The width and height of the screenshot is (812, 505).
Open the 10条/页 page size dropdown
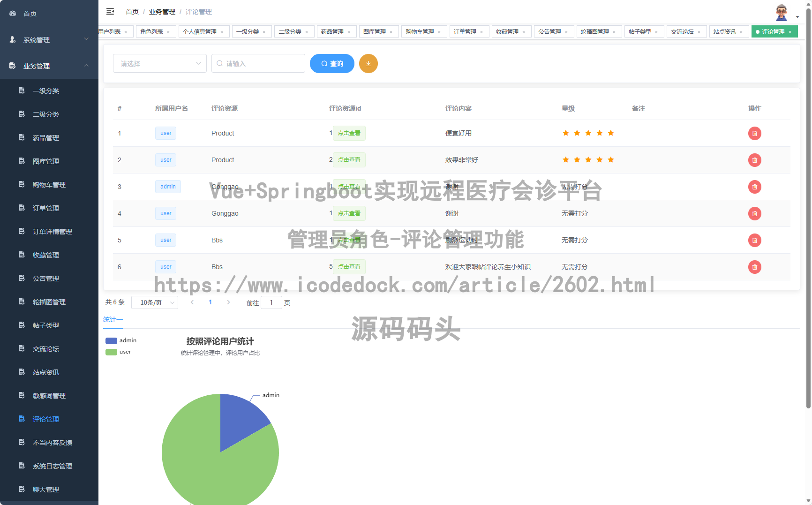155,302
